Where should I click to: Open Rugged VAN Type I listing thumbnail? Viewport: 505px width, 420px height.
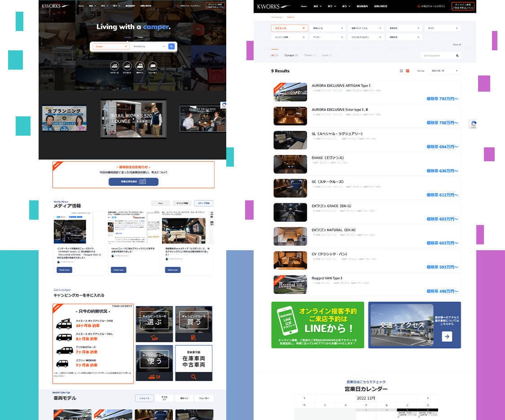point(290,285)
